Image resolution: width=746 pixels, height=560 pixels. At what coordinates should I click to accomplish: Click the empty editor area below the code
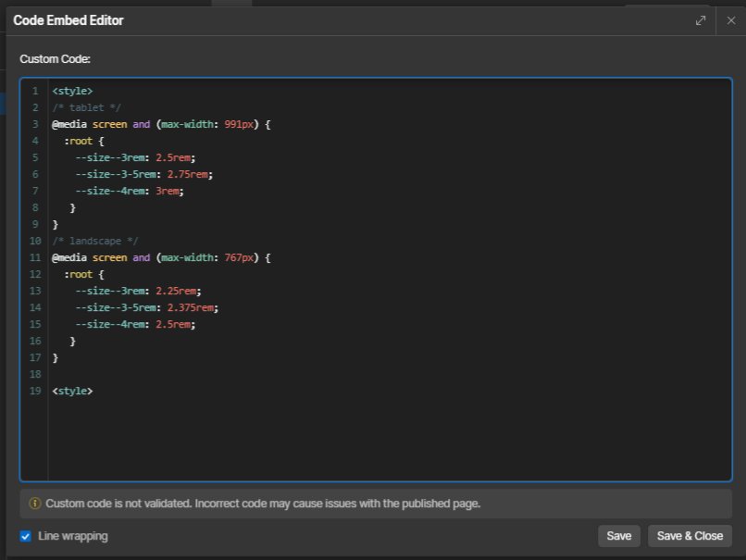[389, 440]
